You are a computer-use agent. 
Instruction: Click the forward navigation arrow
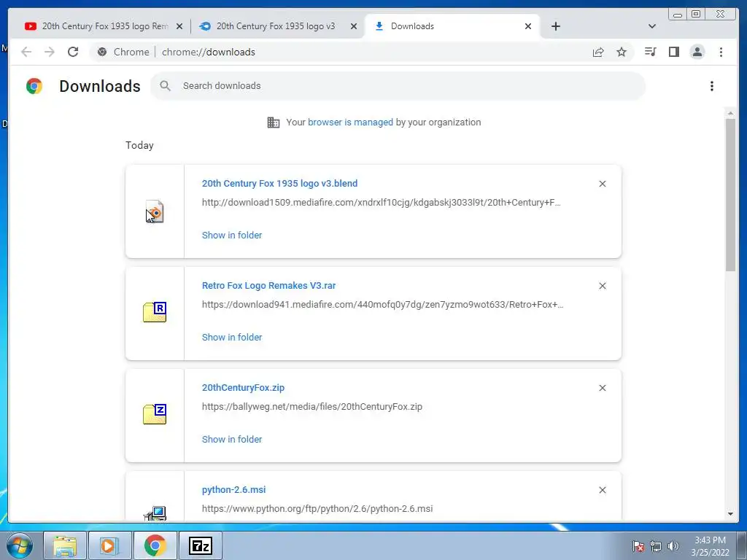click(x=50, y=52)
